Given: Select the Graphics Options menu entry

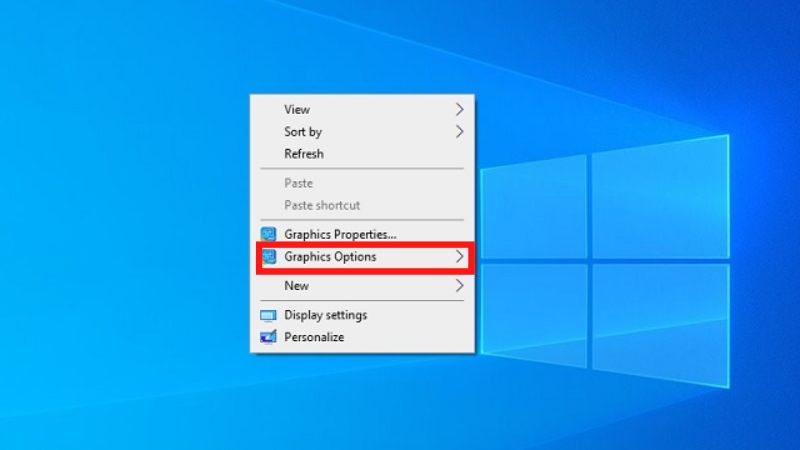Looking at the screenshot, I should pyautogui.click(x=362, y=257).
